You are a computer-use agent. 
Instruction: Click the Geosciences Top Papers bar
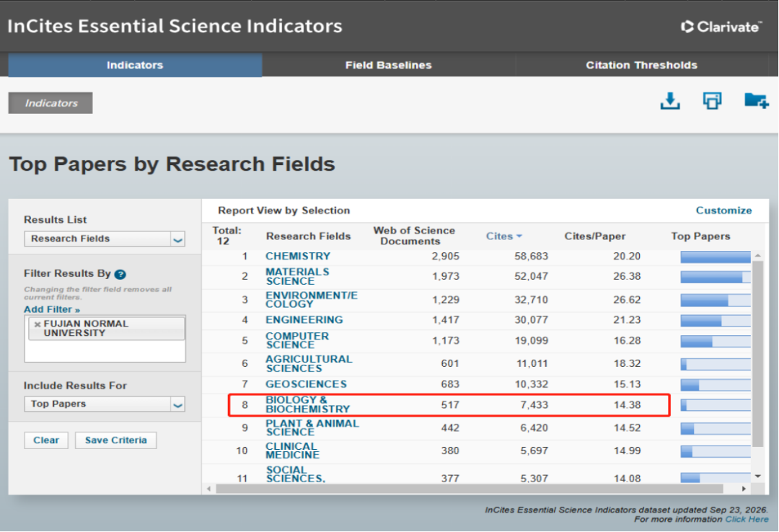716,385
